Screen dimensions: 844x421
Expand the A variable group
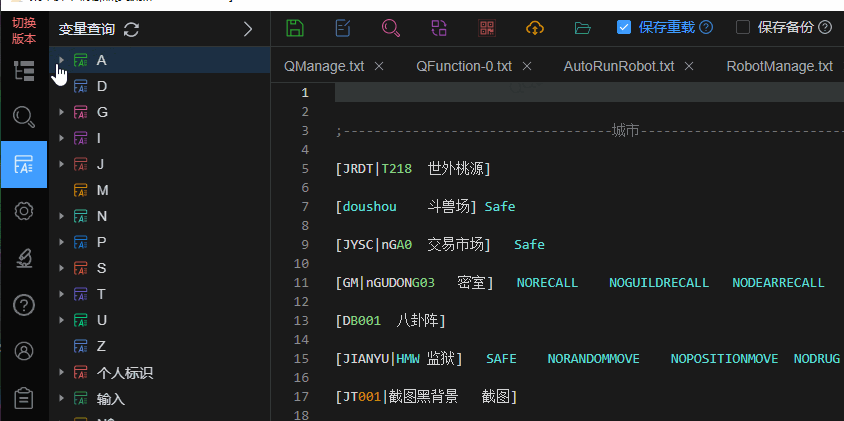point(61,60)
